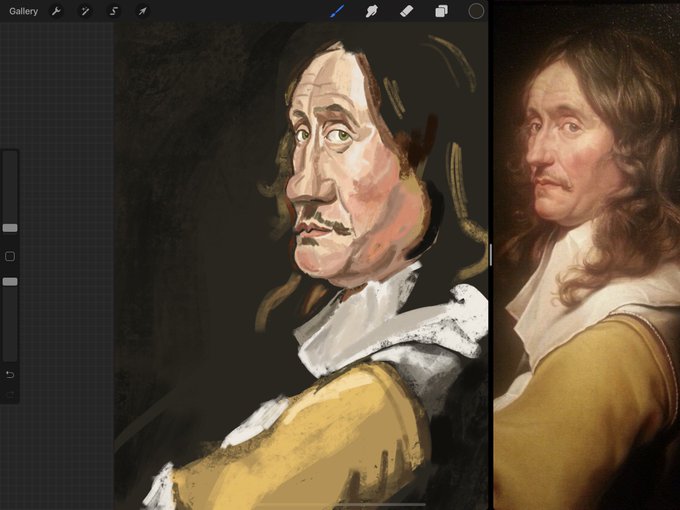Screen dimensions: 680x510
Task: Tap the square modify button on sidebar
Action: [10, 256]
